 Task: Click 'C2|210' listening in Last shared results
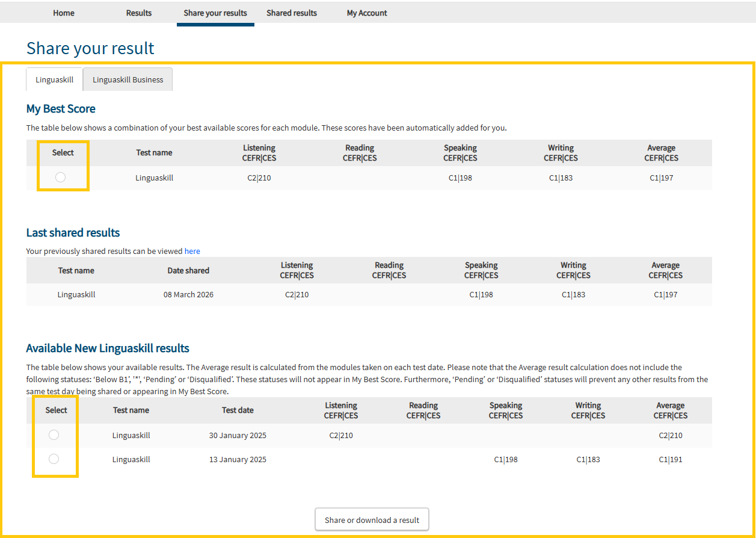point(297,295)
